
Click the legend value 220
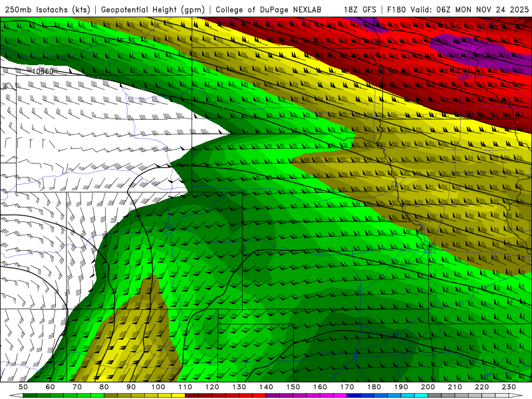click(x=481, y=387)
